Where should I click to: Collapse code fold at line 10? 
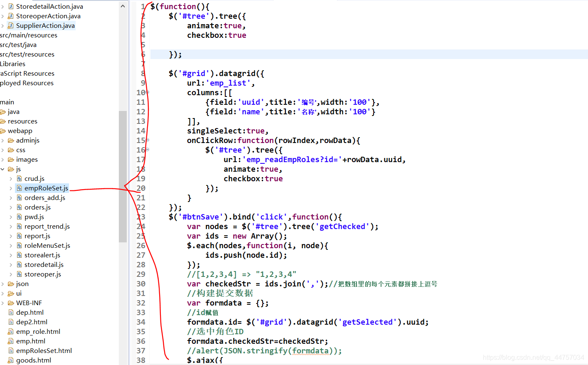[x=148, y=92]
